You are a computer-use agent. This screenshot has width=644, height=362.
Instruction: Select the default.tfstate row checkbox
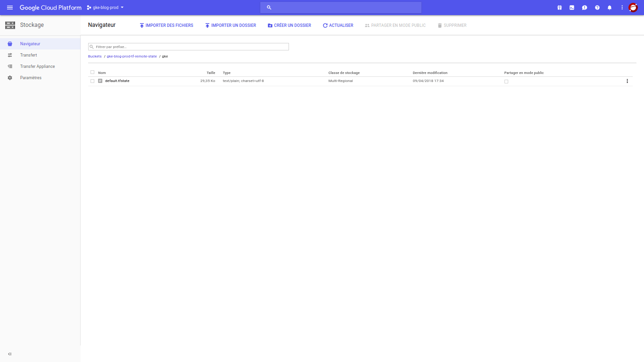(92, 81)
